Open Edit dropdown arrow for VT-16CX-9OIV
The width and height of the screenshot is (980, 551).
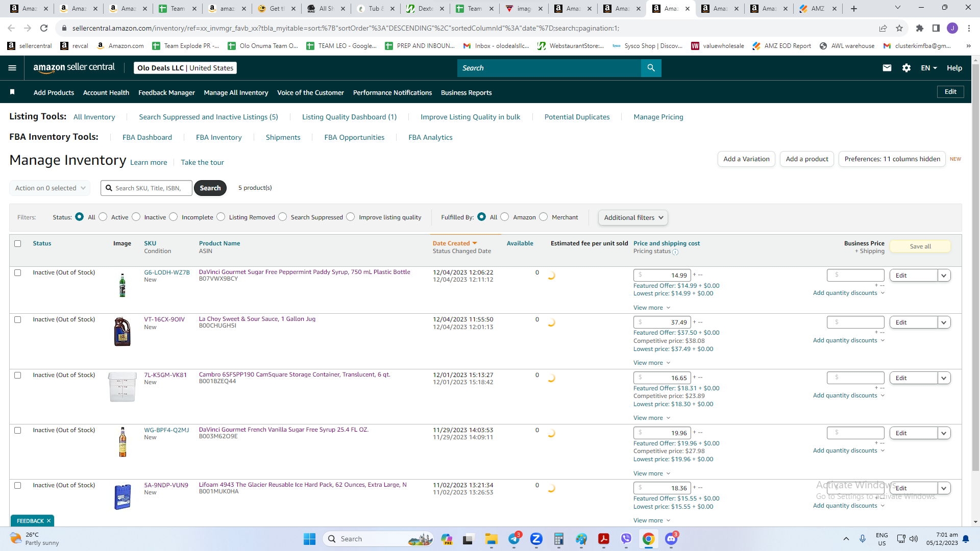[944, 322]
